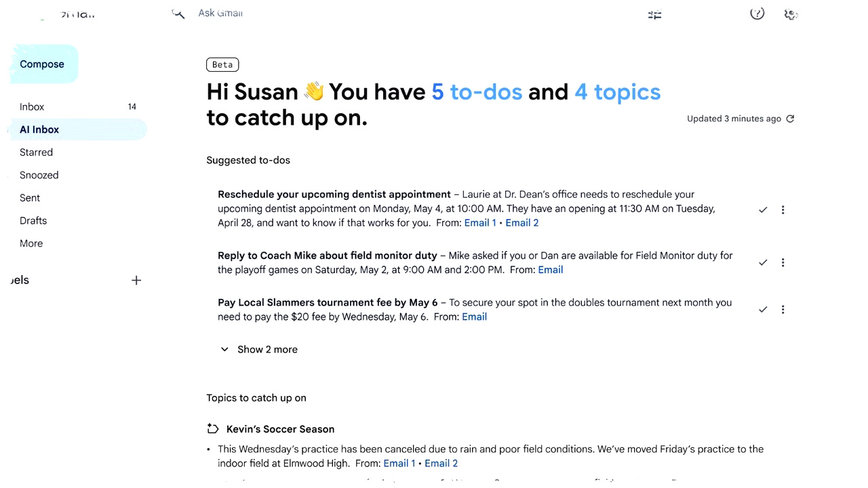The image size is (868, 488).
Task: Click the search magnifier icon
Action: [178, 14]
